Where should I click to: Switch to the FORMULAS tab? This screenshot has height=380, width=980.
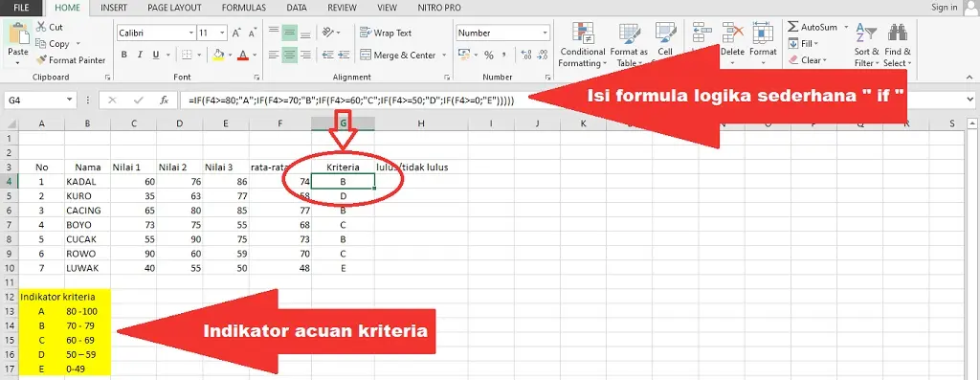click(x=244, y=8)
